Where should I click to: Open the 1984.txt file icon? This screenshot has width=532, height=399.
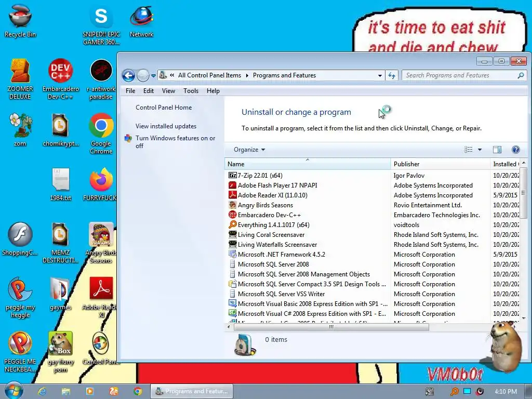pos(60,184)
